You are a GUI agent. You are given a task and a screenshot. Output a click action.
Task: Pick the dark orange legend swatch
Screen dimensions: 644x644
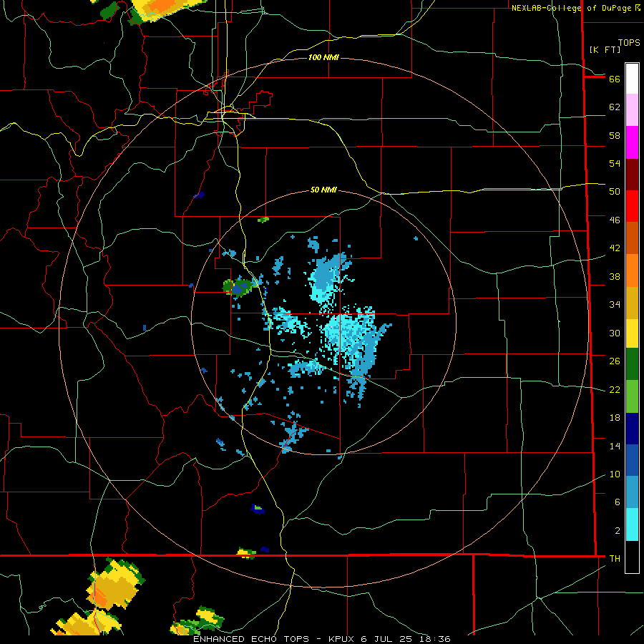coord(632,238)
